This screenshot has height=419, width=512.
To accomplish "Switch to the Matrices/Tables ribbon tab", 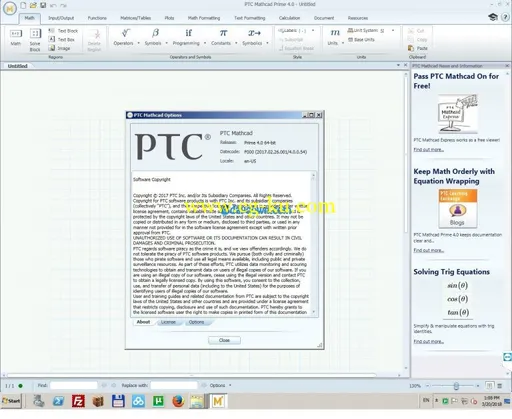I will pos(135,18).
